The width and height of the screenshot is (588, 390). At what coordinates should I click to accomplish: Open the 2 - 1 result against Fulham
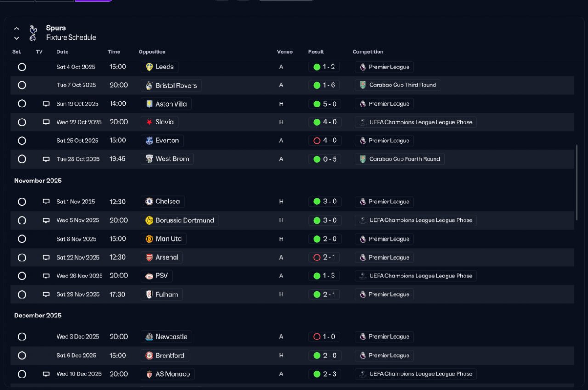tap(324, 294)
